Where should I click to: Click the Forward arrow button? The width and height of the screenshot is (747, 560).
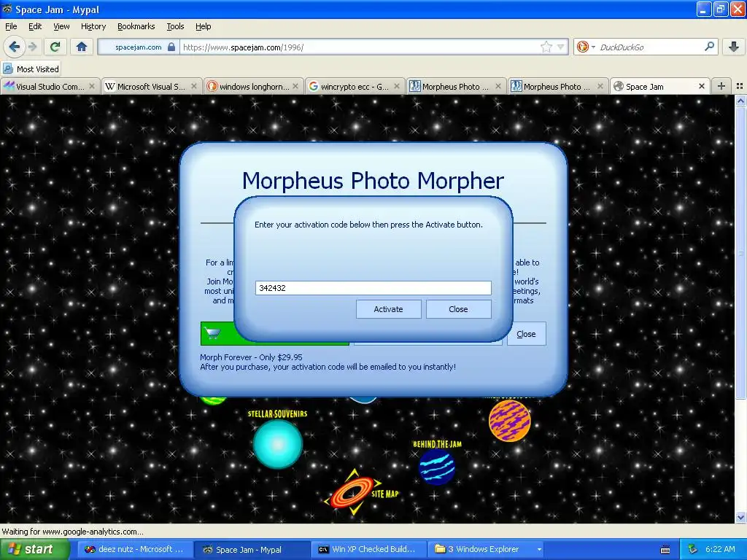pyautogui.click(x=32, y=47)
